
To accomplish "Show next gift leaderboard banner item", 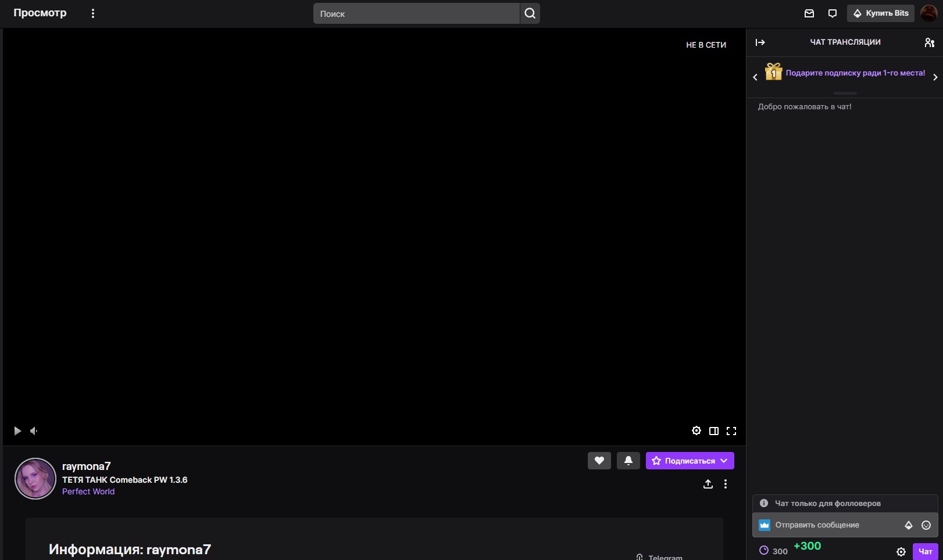I will coord(935,77).
